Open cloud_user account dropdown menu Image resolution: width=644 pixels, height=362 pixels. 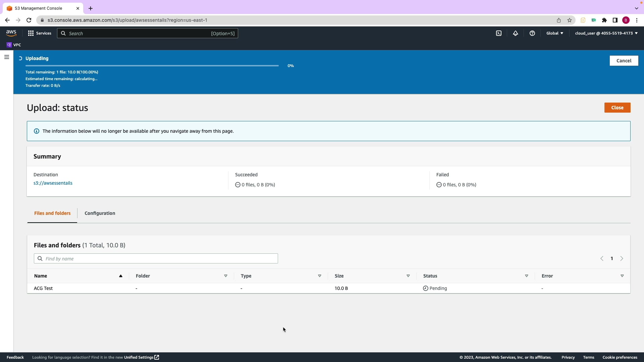pyautogui.click(x=606, y=33)
